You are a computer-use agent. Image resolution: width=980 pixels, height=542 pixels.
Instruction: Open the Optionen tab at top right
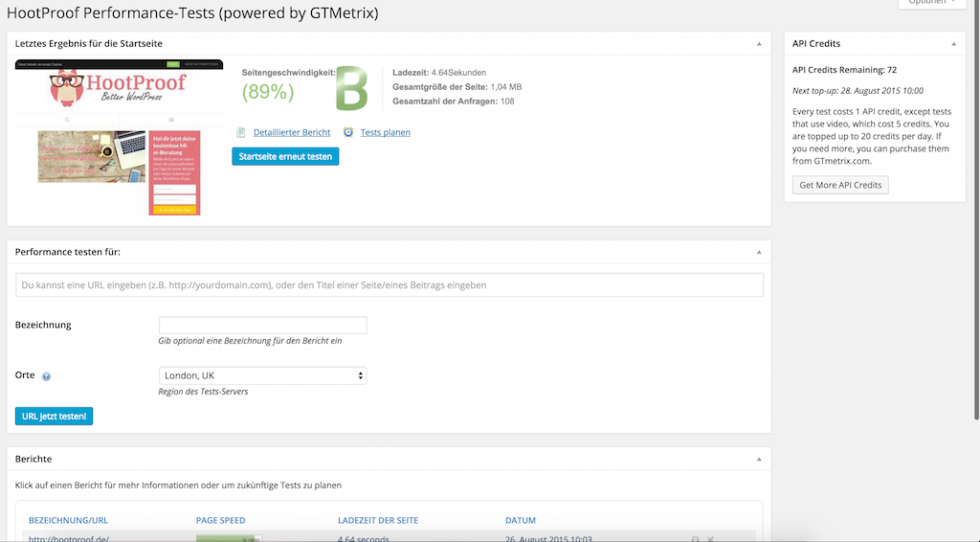tap(931, 3)
